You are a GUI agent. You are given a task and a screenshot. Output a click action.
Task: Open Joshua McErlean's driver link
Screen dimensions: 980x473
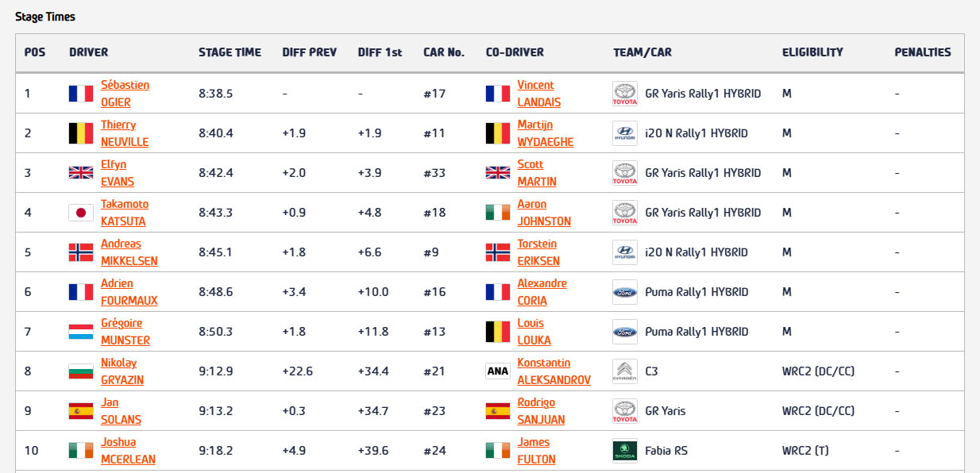pos(127,451)
